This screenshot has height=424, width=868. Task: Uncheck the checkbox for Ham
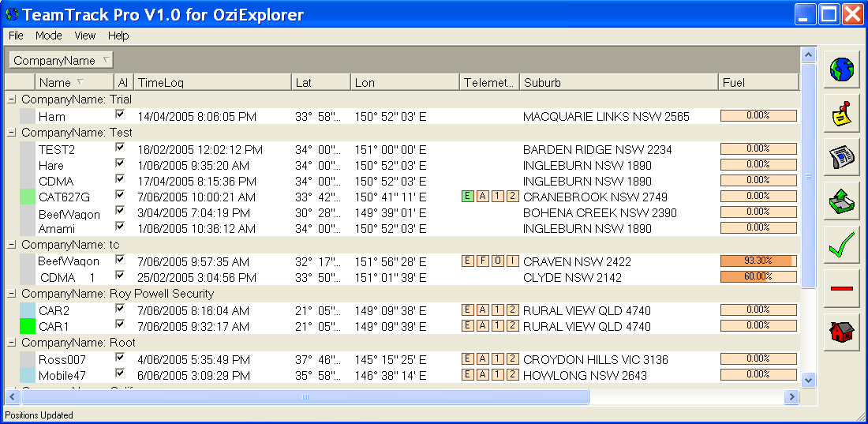coord(120,114)
